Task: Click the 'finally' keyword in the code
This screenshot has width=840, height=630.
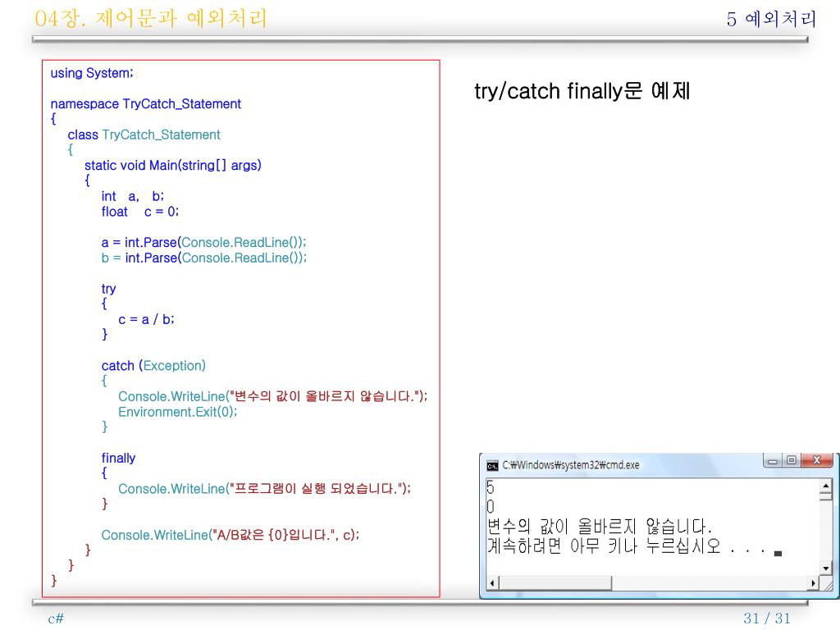Action: 118,458
